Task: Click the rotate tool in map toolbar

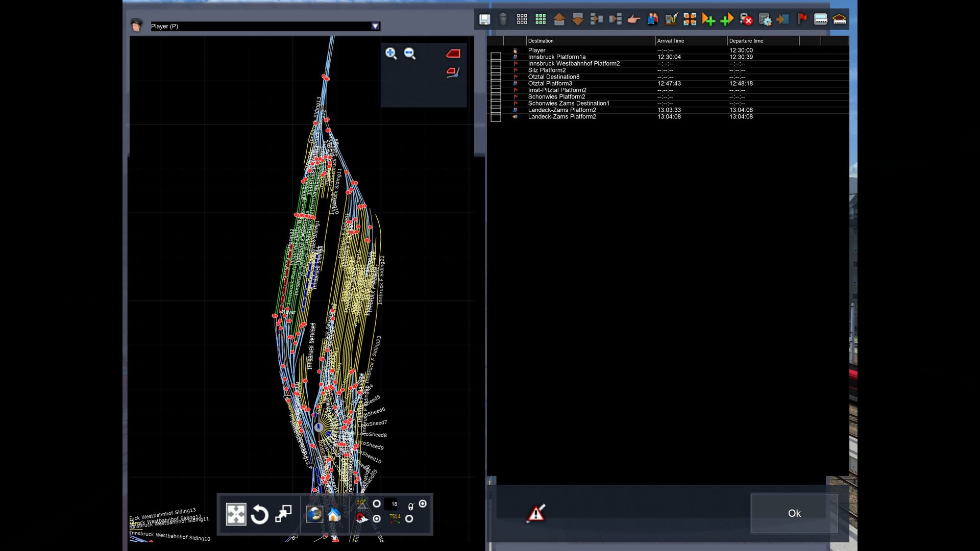Action: pos(259,514)
